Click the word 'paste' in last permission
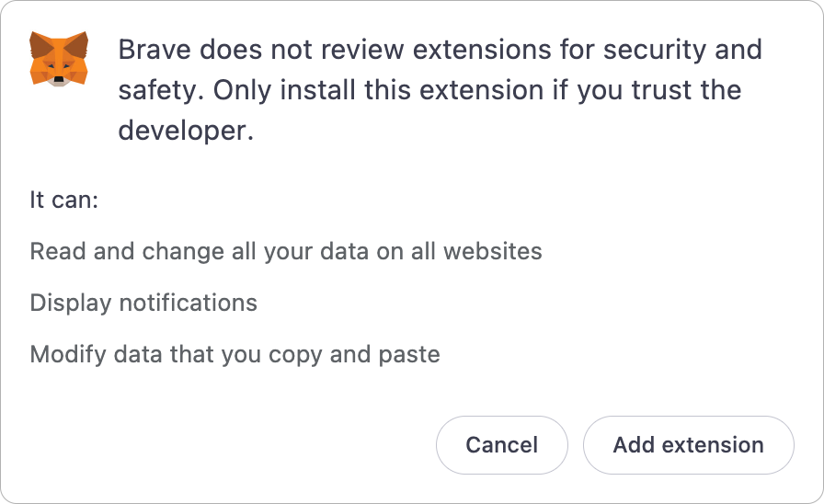This screenshot has height=504, width=824. coord(409,355)
